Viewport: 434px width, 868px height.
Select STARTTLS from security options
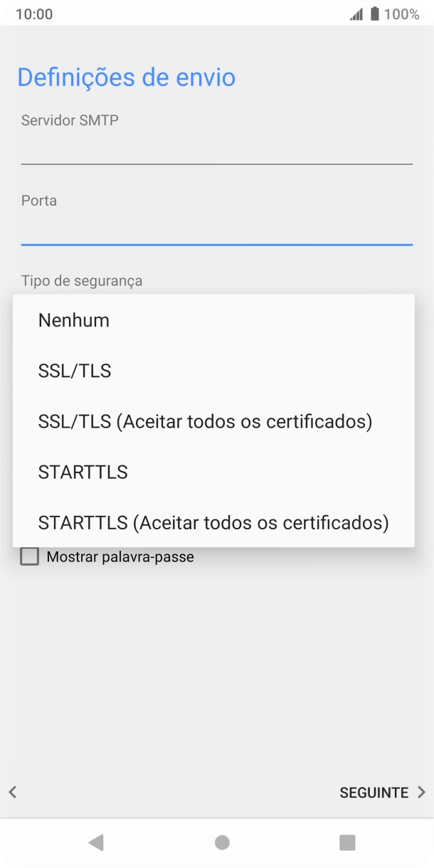tap(83, 472)
